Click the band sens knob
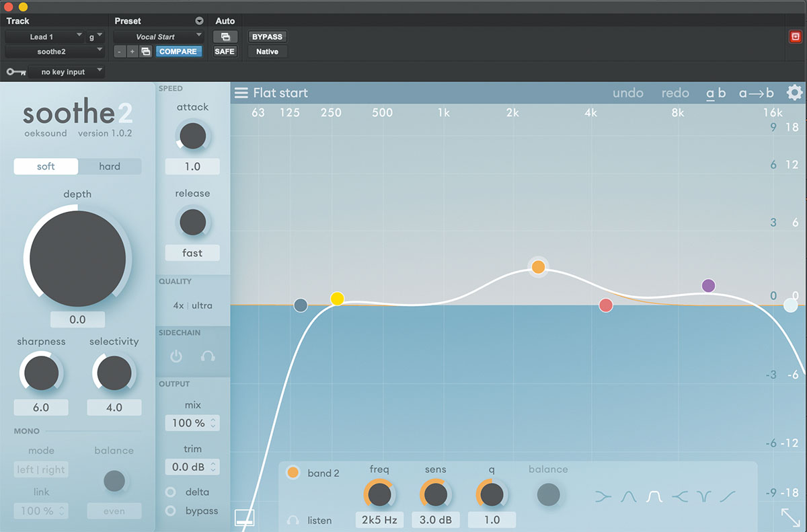807x532 pixels. point(436,495)
